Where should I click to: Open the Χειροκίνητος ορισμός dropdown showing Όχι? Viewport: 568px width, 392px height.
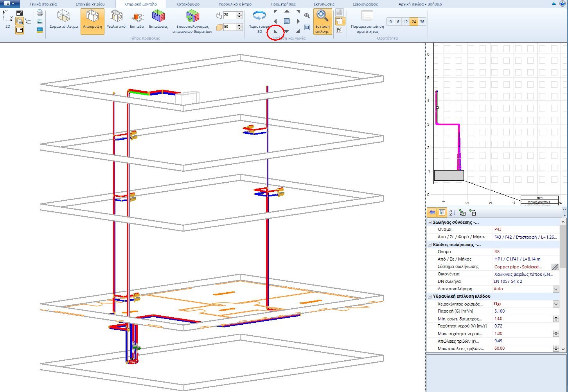[555, 304]
